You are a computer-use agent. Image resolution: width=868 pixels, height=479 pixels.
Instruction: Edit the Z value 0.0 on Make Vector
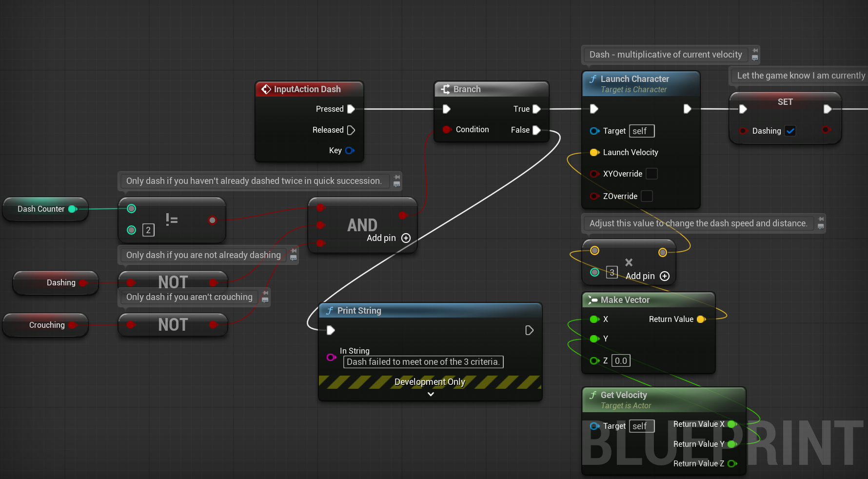coord(621,361)
